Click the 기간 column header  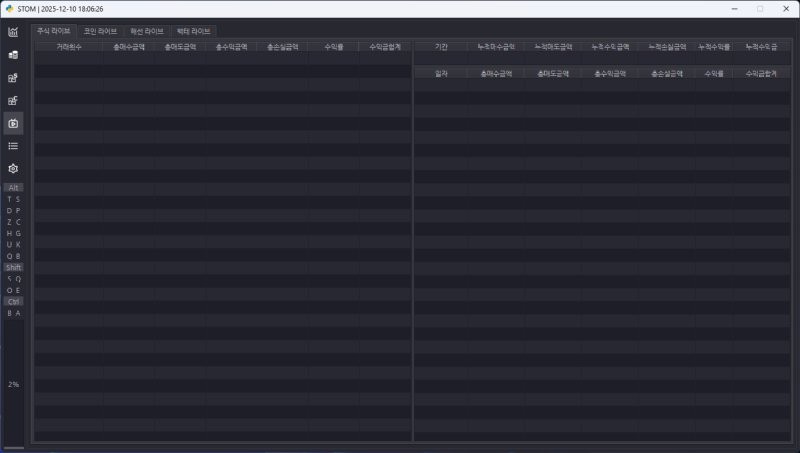[x=440, y=46]
